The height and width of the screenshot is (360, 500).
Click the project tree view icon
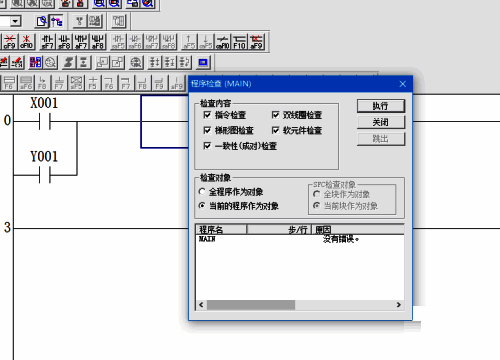57,22
